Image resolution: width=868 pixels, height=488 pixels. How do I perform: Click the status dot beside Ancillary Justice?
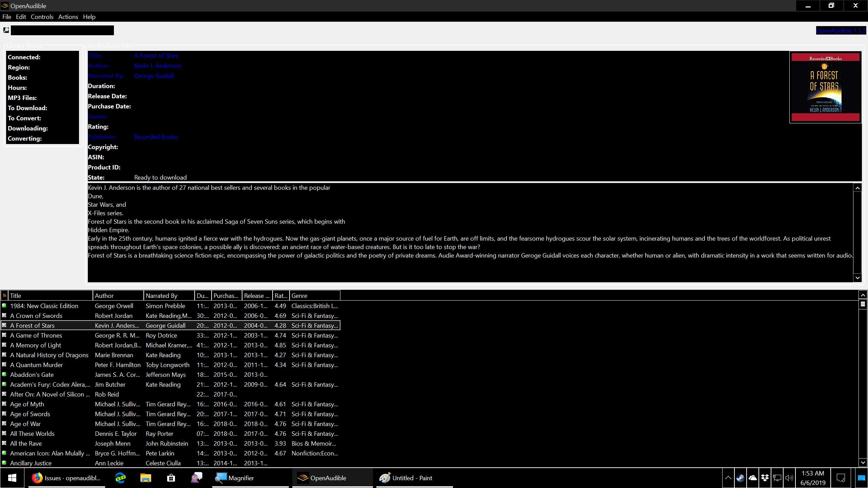4,463
